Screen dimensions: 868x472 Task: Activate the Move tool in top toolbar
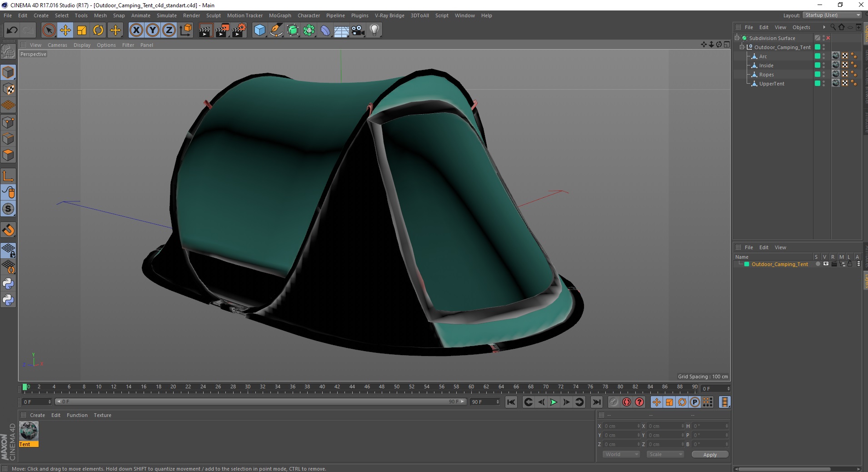65,30
